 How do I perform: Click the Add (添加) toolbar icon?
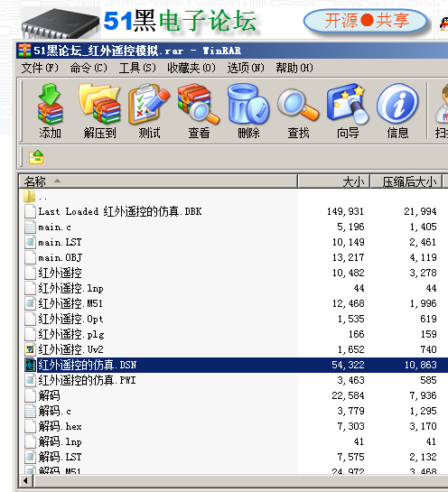[50, 105]
